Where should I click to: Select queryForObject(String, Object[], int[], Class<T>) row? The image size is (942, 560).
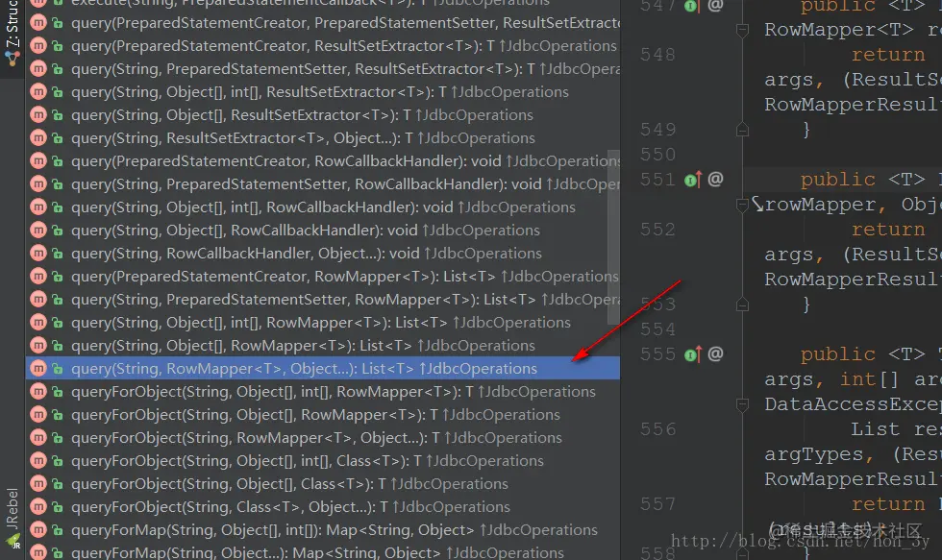pos(323,461)
